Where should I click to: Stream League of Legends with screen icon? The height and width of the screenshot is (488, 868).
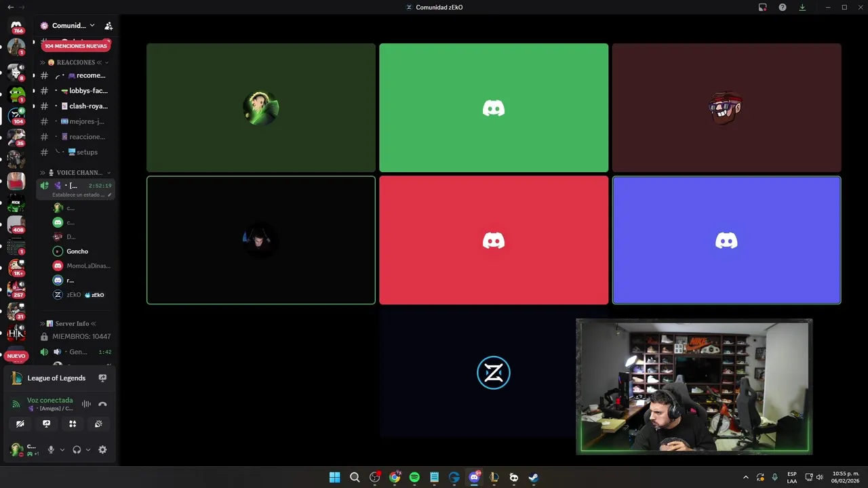(102, 378)
